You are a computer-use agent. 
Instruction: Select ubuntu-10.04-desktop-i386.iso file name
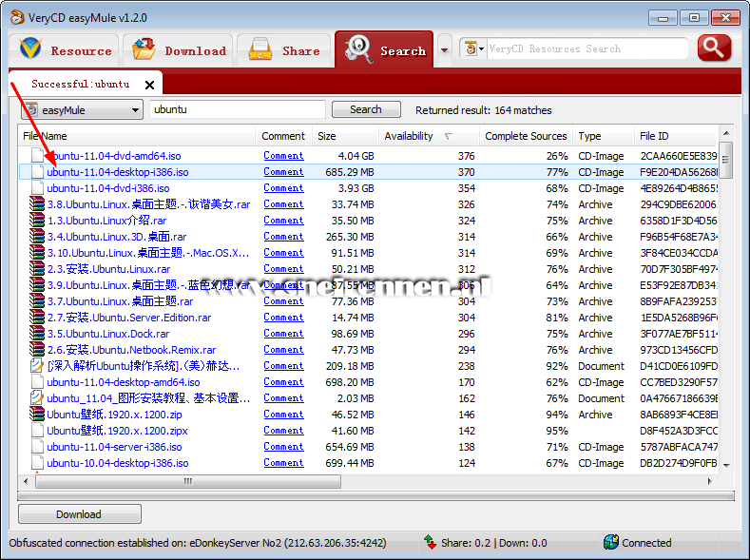pos(118,463)
